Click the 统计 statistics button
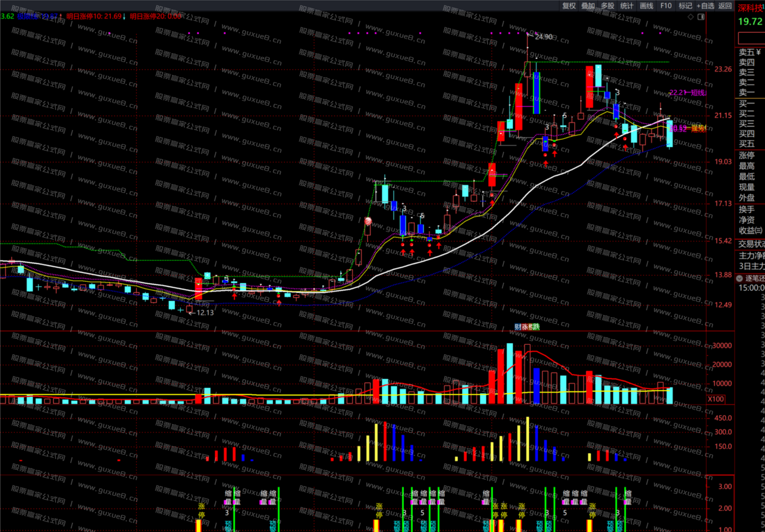This screenshot has height=532, width=765. [627, 5]
